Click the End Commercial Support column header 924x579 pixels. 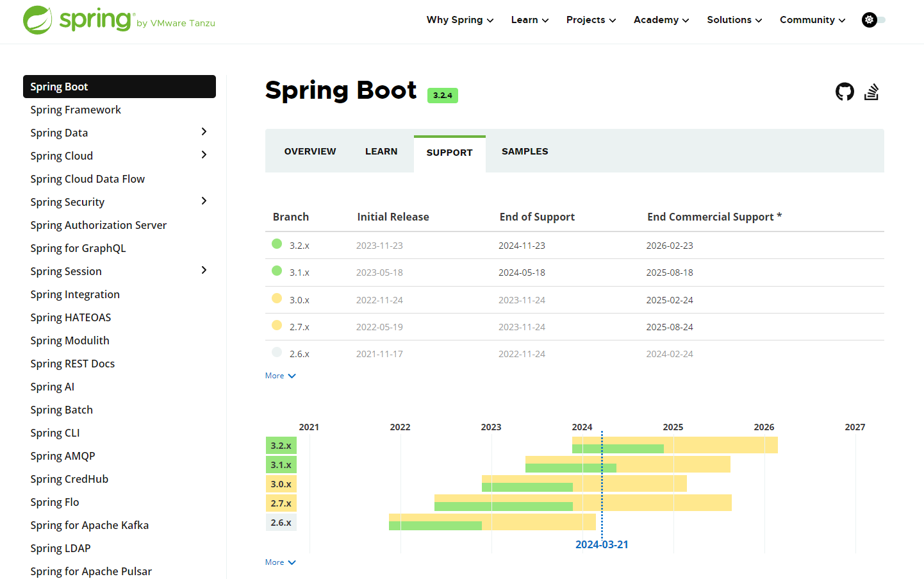point(714,217)
